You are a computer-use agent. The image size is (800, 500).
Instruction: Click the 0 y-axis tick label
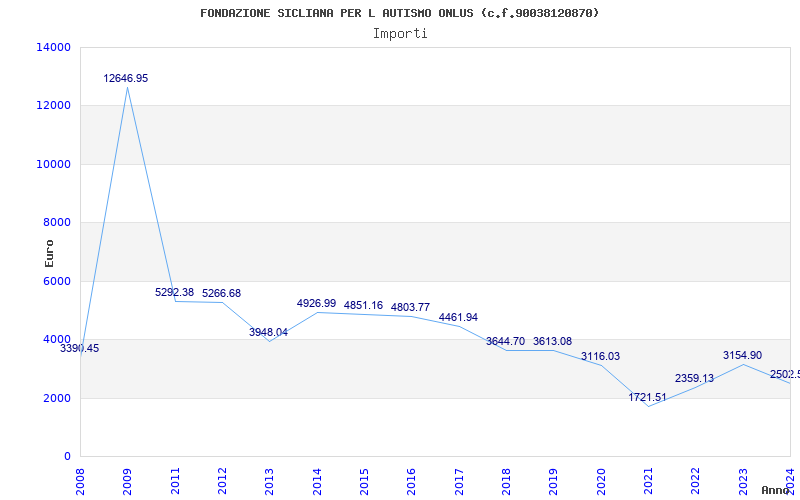67,456
